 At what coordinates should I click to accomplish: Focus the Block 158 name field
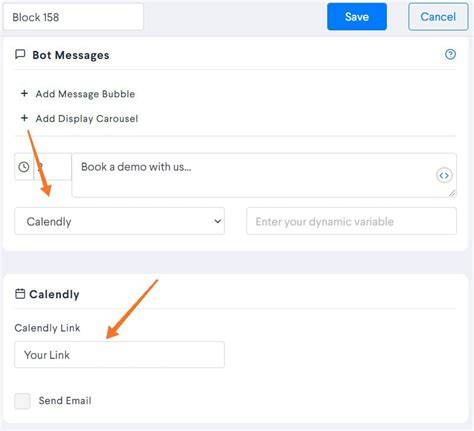tap(73, 17)
